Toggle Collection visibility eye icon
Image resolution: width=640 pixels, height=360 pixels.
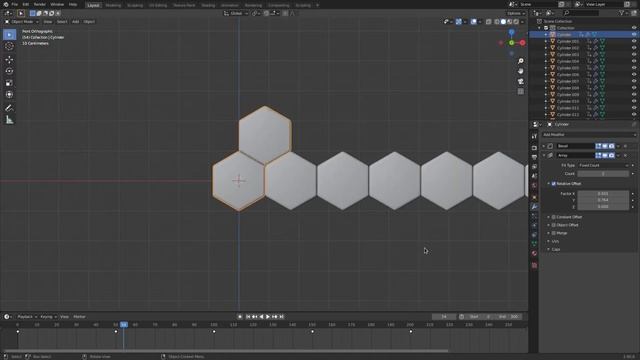[x=634, y=28]
